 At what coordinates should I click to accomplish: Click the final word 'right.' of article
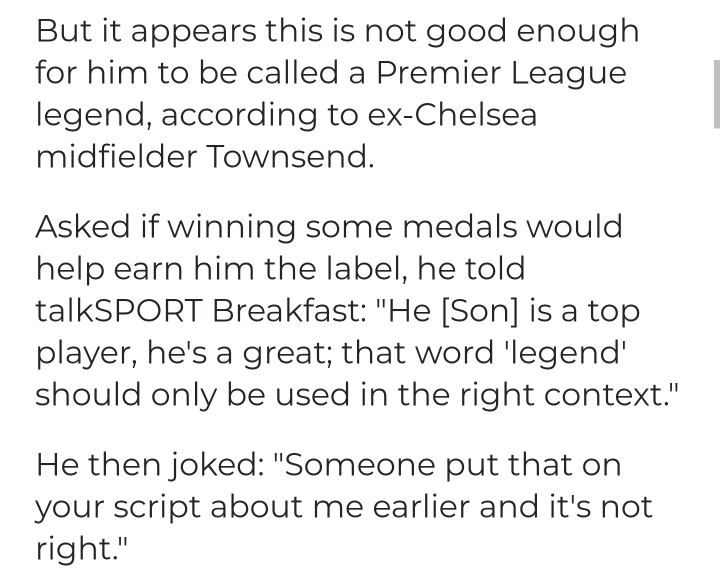[80, 548]
